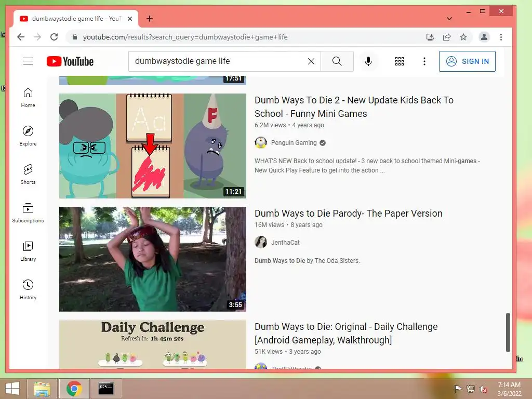Click the page vertical scrollbar thumb
Viewport: 532px width, 399px height.
[x=508, y=332]
